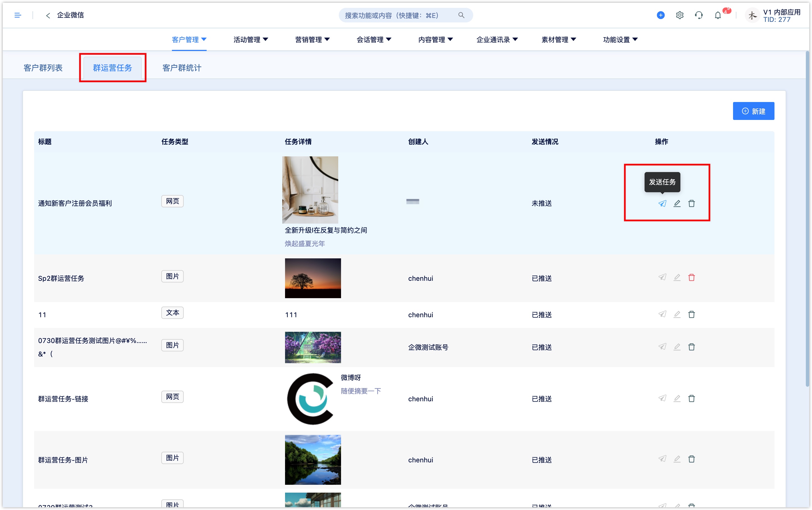812x510 pixels.
Task: Expand the 功能设置 dropdown menu
Action: pyautogui.click(x=620, y=40)
